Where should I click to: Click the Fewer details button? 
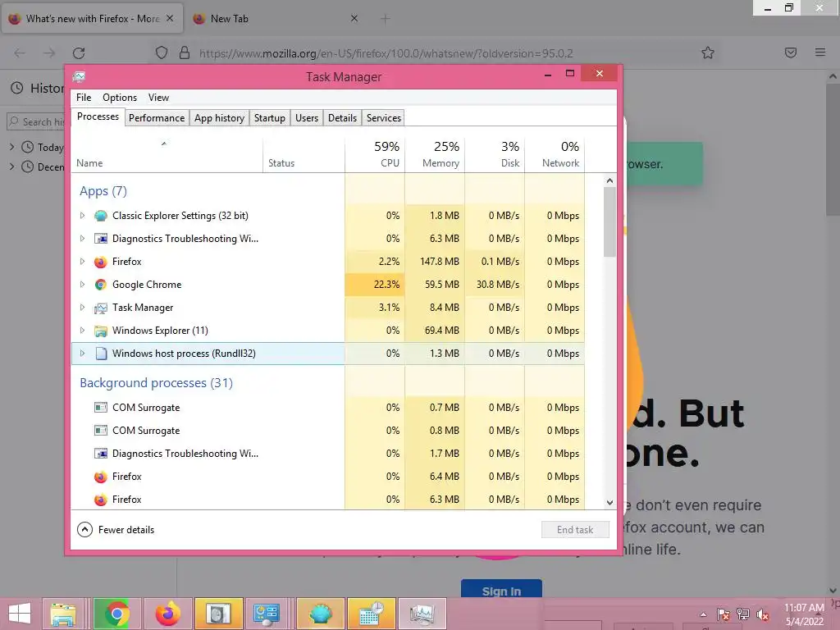coord(116,530)
